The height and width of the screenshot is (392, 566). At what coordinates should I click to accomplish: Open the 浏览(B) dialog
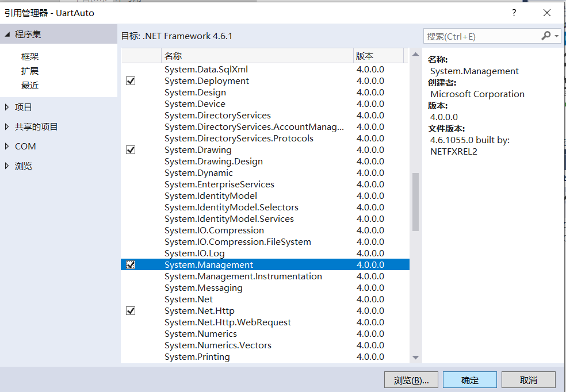pyautogui.click(x=411, y=380)
